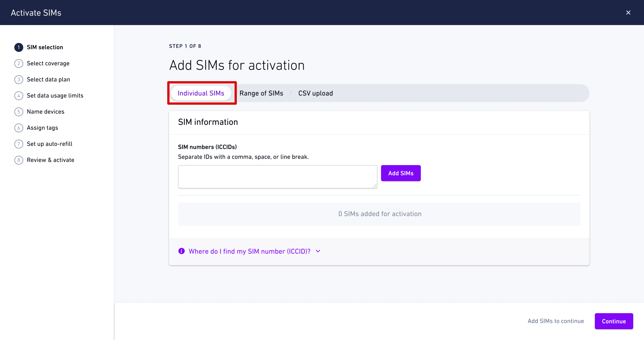Switch to CSV upload tab
644x340 pixels.
tap(316, 93)
